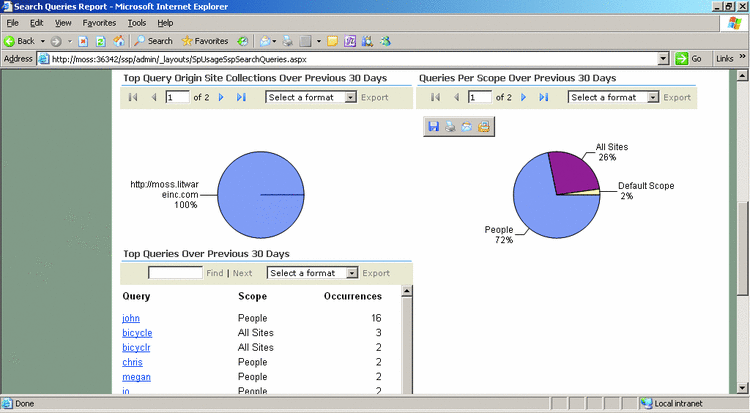
Task: Go to first page in Site Collections report
Action: tap(133, 97)
